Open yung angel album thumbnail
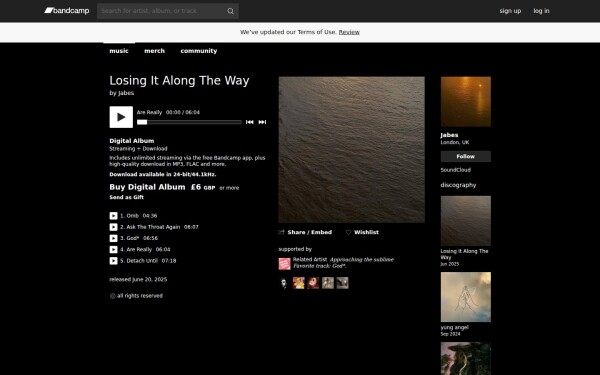 pyautogui.click(x=466, y=297)
